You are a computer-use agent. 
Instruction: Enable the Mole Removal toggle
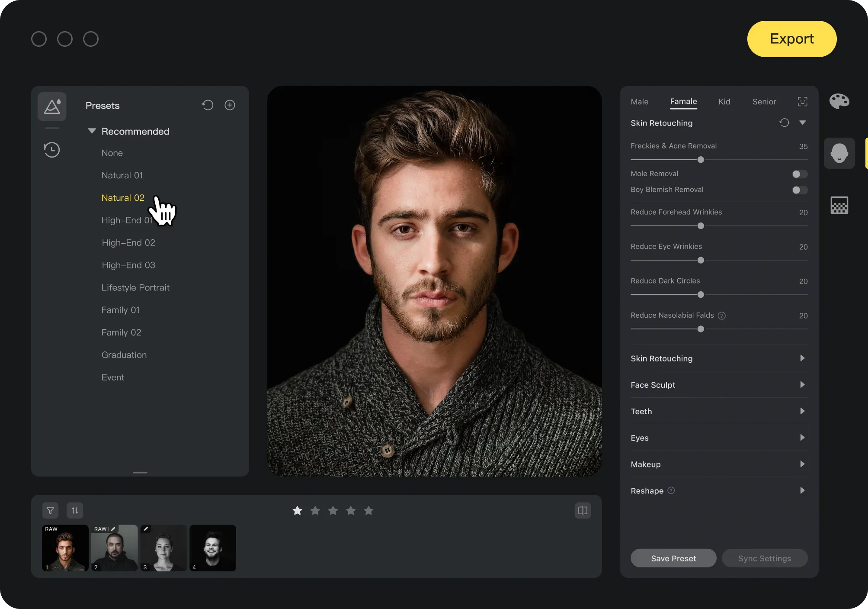click(x=799, y=174)
